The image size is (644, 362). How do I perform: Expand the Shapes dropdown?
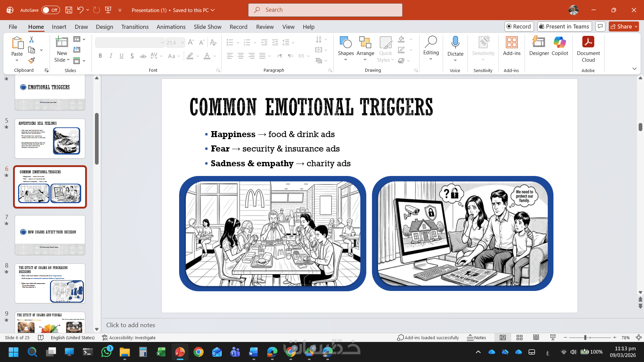click(x=345, y=60)
